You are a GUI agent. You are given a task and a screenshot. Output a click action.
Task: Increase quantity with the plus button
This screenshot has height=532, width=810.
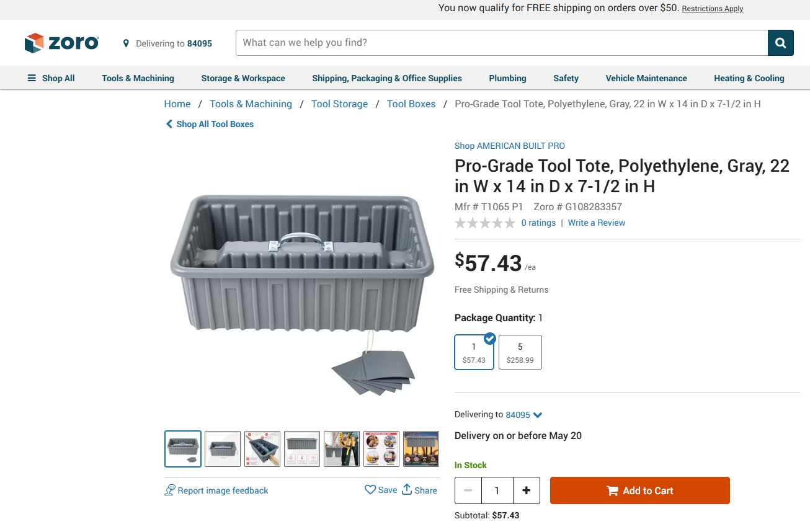tap(527, 490)
